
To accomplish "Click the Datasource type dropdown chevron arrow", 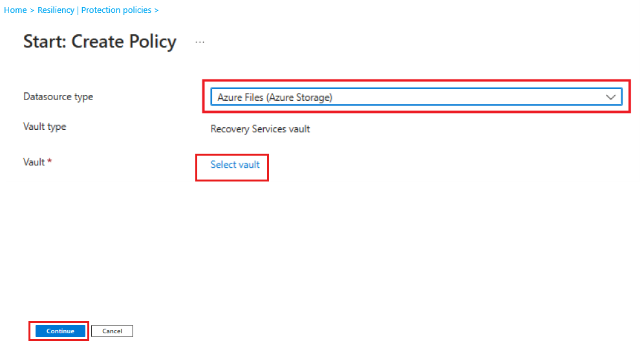I will 610,97.
